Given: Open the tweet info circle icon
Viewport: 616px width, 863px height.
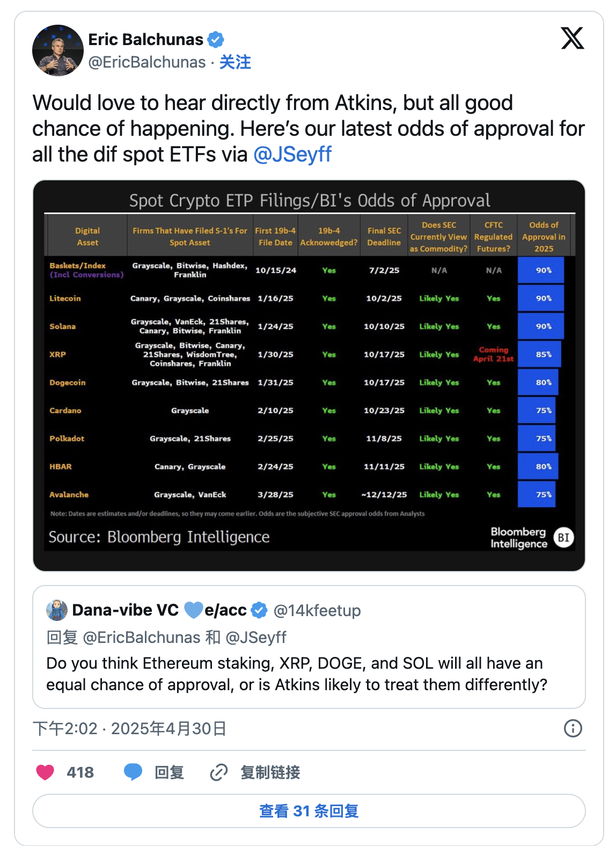Looking at the screenshot, I should tap(573, 728).
